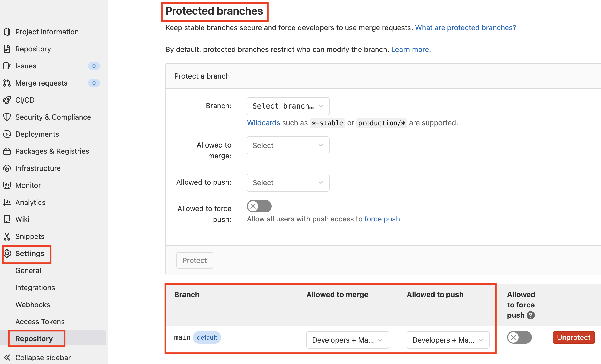
Task: Open the "What are protected branches?" link
Action: [466, 28]
